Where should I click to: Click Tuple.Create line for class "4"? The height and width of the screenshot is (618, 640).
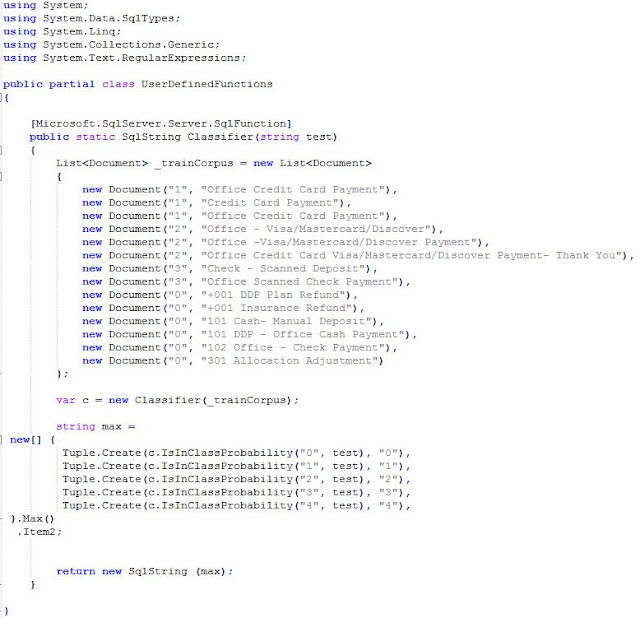click(x=236, y=505)
